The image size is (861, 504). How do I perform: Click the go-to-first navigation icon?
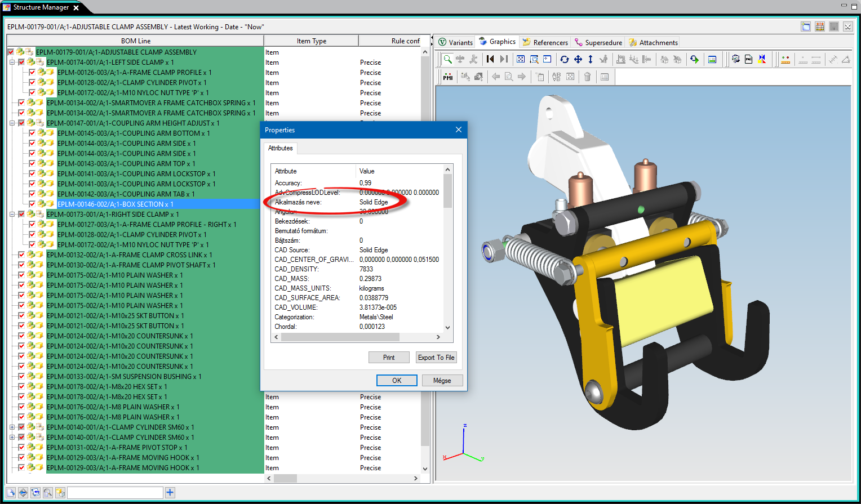pos(490,59)
